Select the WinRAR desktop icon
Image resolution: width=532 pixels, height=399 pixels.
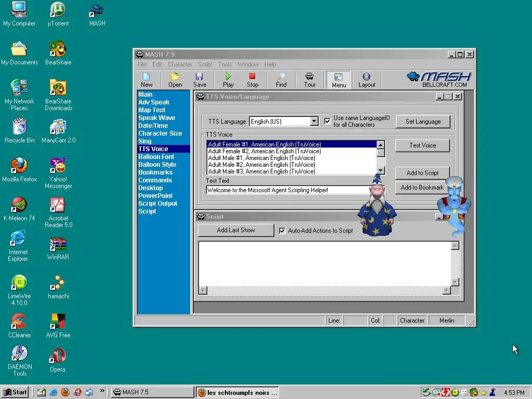[58, 248]
